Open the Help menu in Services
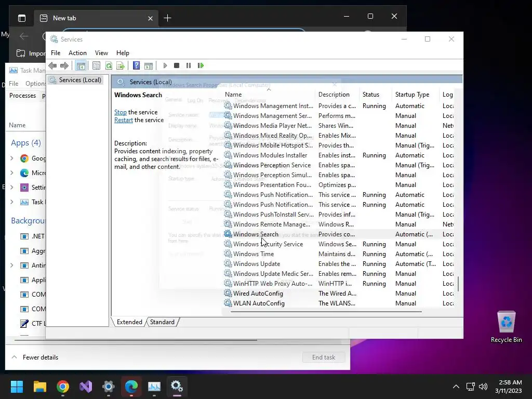The image size is (532, 399). click(123, 53)
